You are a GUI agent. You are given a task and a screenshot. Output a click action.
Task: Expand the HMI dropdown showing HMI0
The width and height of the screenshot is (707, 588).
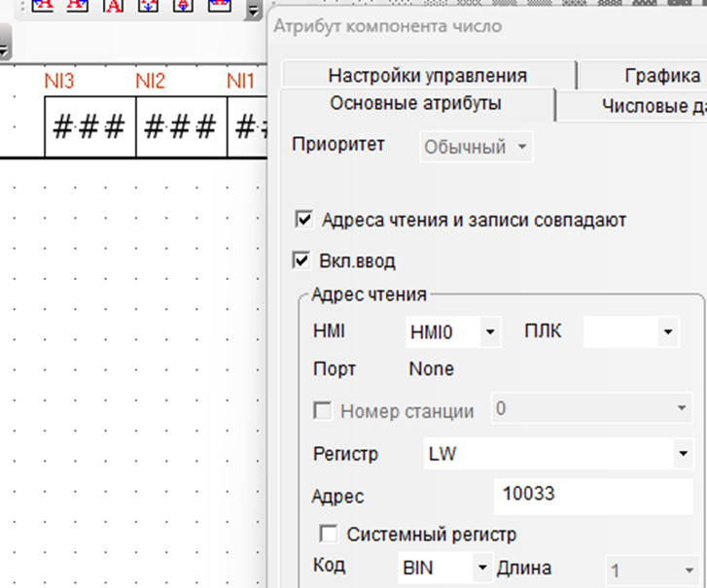pyautogui.click(x=453, y=332)
